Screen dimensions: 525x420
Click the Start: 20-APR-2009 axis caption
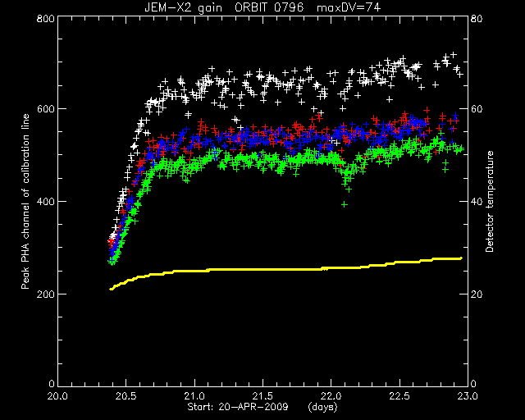(238, 407)
